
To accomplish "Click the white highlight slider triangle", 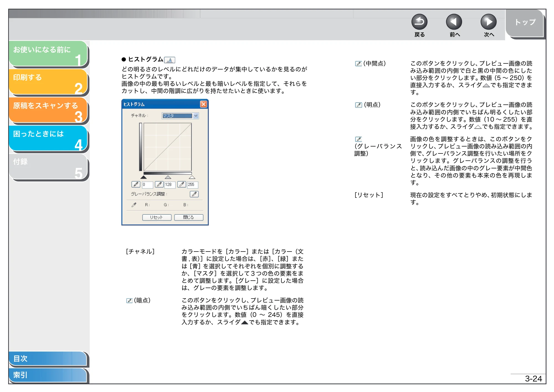I will point(192,177).
